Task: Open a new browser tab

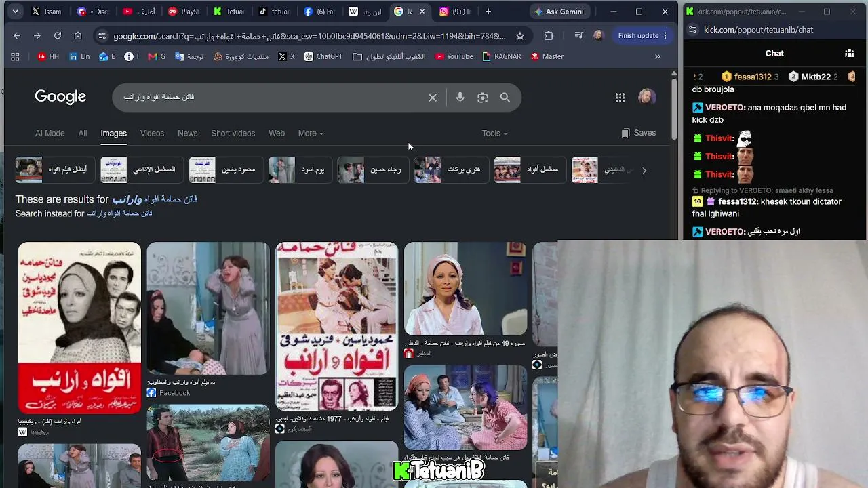Action: (x=488, y=12)
